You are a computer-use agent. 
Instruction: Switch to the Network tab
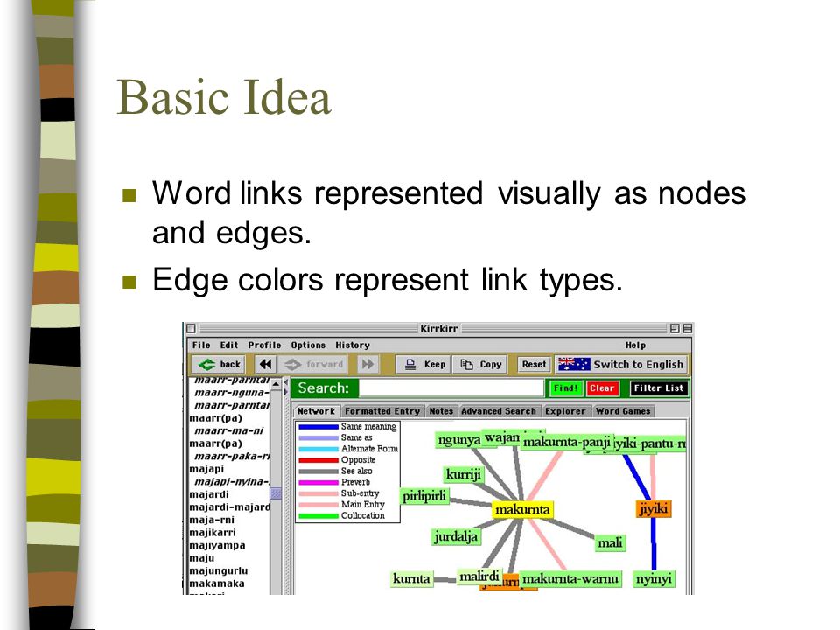316,411
